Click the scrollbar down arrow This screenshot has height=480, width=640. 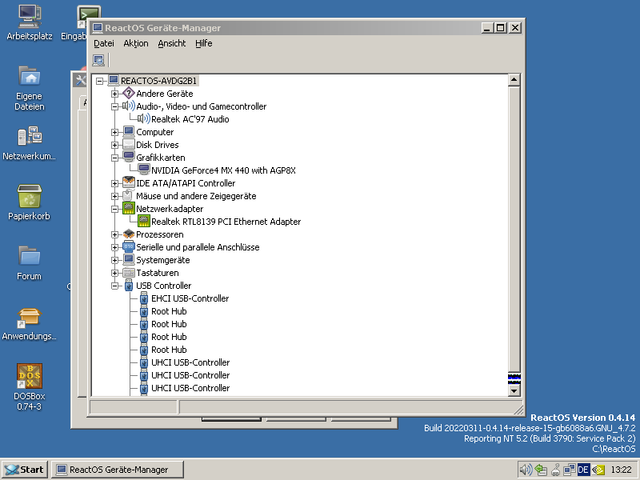point(514,390)
